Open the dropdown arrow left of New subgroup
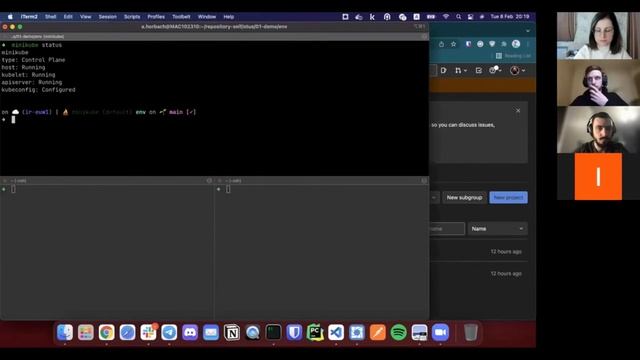This screenshot has height=360, width=640. (x=434, y=198)
